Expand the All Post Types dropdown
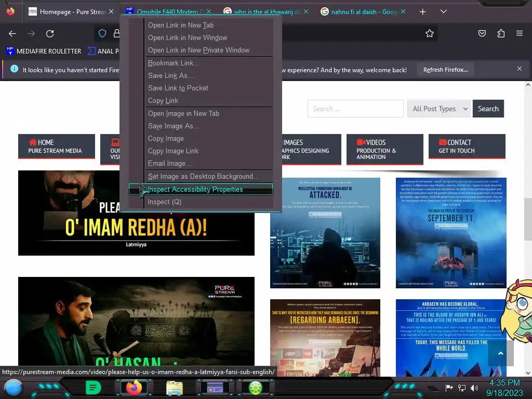This screenshot has width=532, height=399. pyautogui.click(x=438, y=109)
